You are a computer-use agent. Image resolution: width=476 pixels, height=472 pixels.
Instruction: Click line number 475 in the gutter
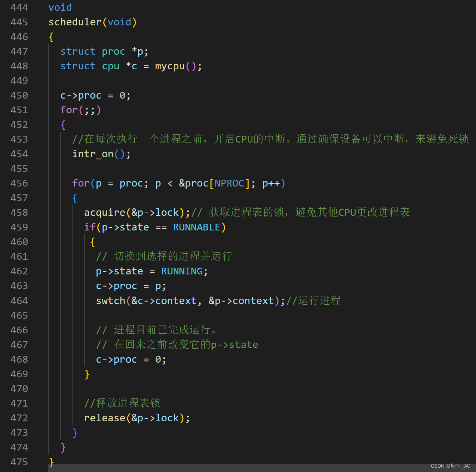19,462
